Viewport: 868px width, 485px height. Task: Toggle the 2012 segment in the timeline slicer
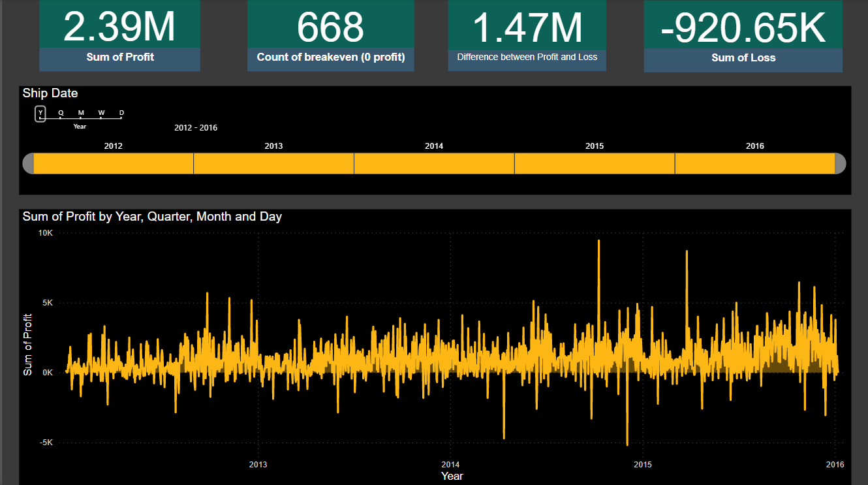pos(112,163)
